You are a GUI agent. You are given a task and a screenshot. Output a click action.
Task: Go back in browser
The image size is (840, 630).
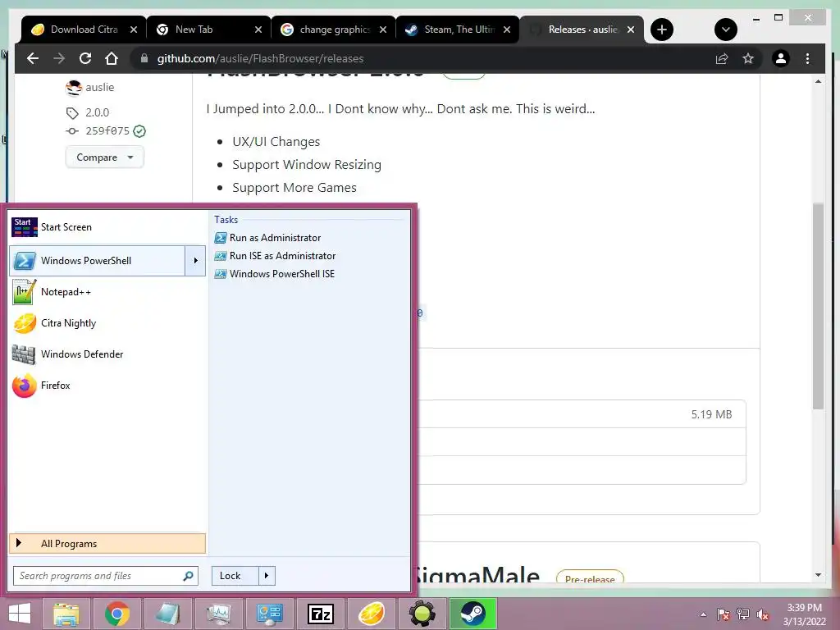click(33, 58)
